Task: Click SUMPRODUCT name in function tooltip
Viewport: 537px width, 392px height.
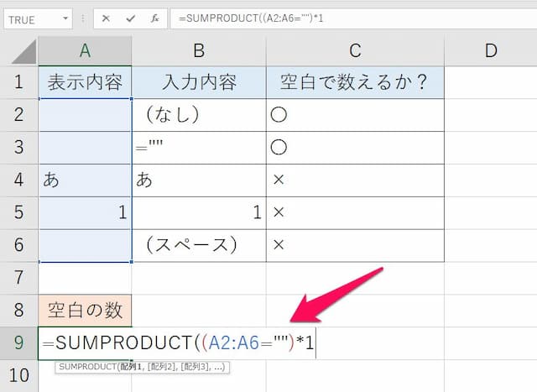Action: pos(87,367)
